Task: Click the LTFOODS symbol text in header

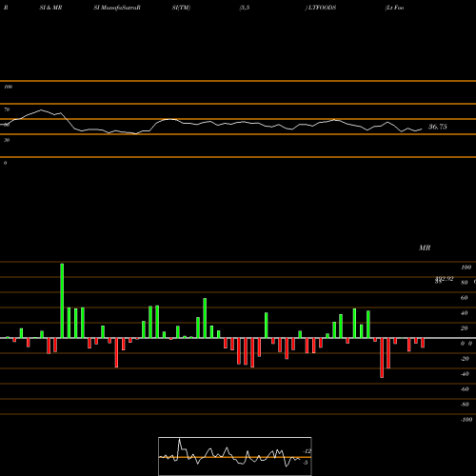Action: click(x=322, y=8)
